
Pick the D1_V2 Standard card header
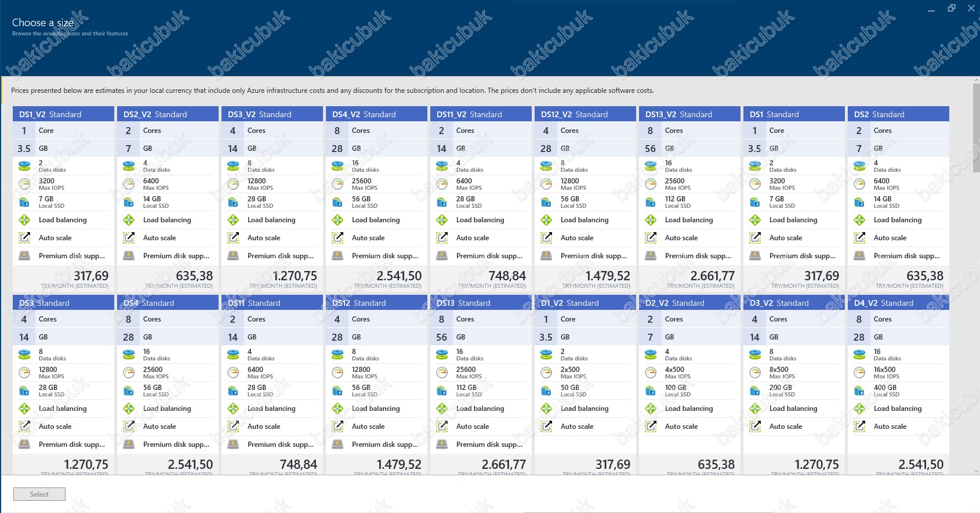tap(586, 303)
